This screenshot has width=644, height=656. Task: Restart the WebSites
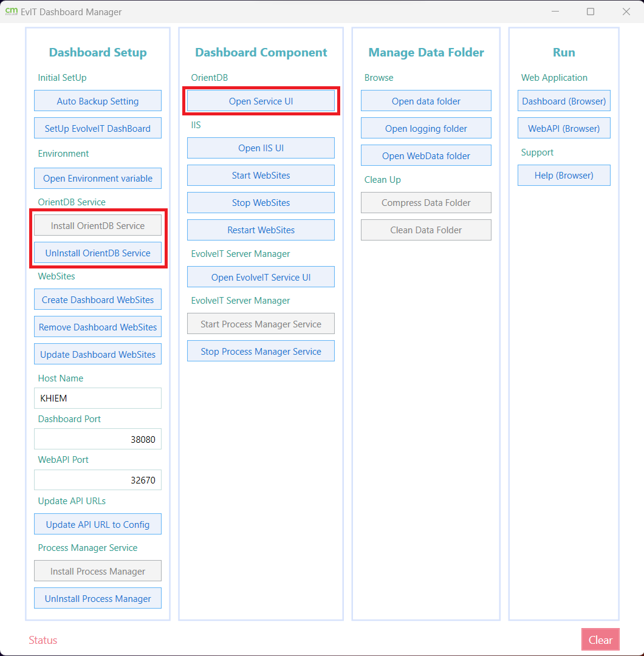click(x=261, y=230)
